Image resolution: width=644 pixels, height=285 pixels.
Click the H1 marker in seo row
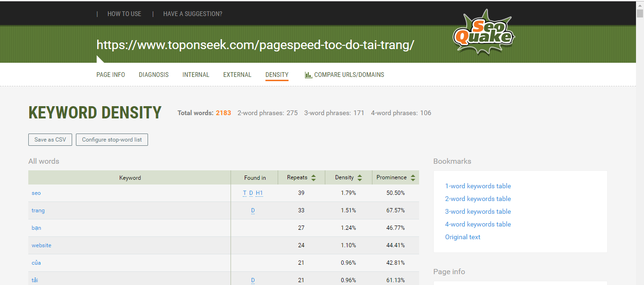pos(259,193)
